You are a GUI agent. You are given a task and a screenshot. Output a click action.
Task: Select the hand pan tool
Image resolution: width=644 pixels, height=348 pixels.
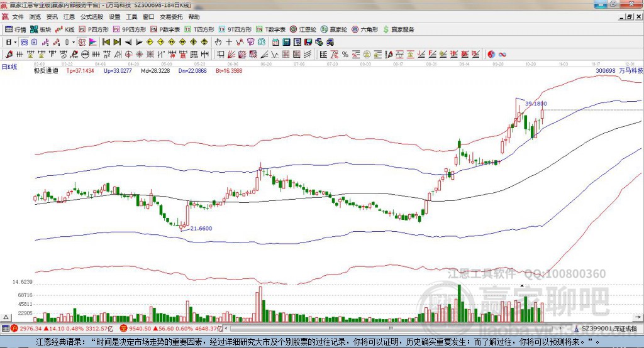tap(218, 42)
